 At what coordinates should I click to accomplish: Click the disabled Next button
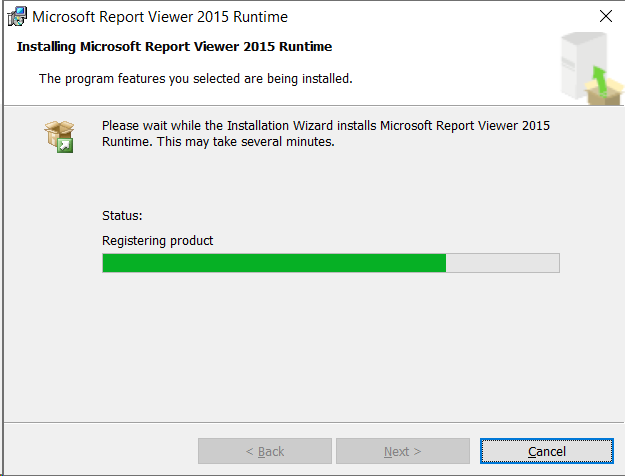[x=403, y=451]
